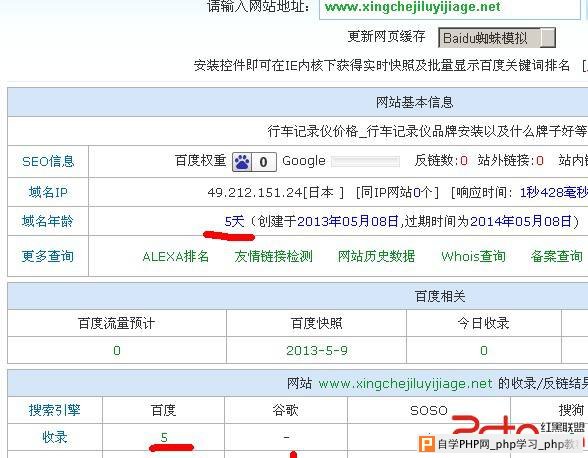Screen dimensions: 588x458
Task: Click the 1秒428毫秒 response time value
Action: tap(554, 192)
